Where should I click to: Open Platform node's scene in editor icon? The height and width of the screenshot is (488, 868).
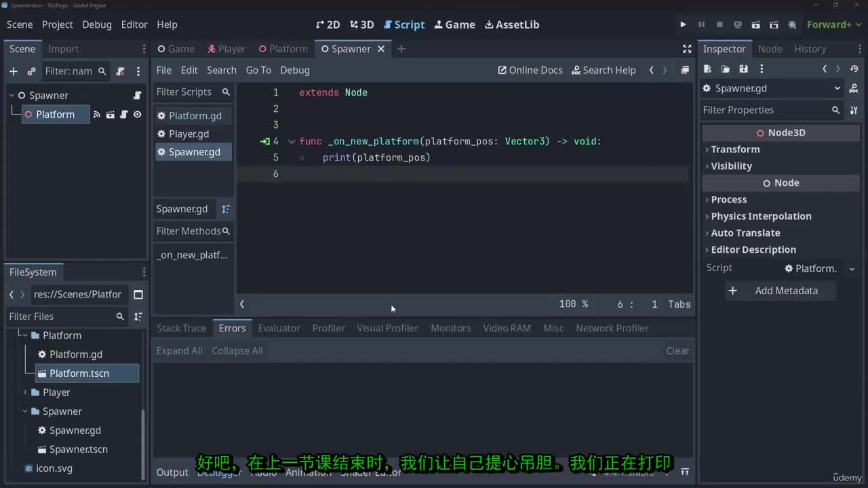[x=111, y=115]
